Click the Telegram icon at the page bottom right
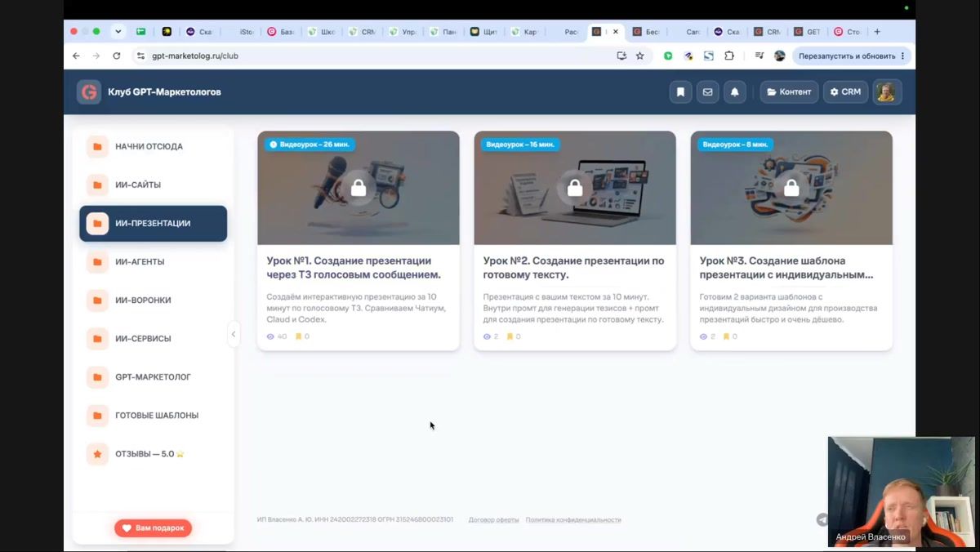Image resolution: width=980 pixels, height=552 pixels. 822,520
